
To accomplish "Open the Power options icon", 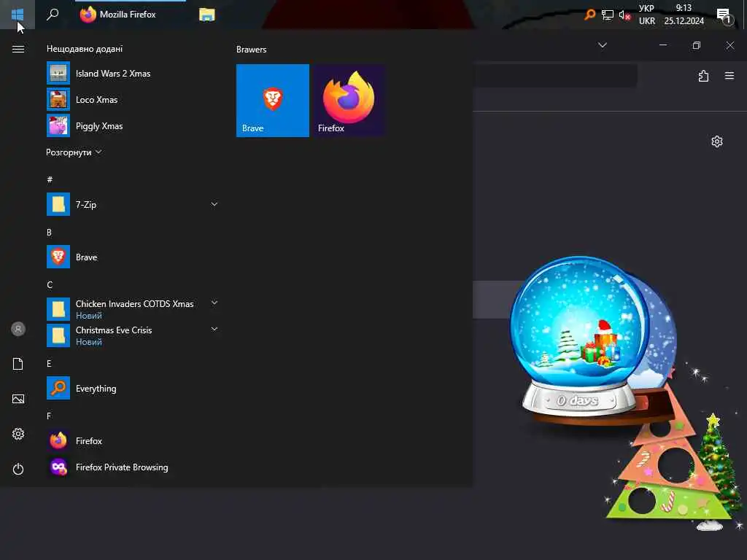I will 18,469.
